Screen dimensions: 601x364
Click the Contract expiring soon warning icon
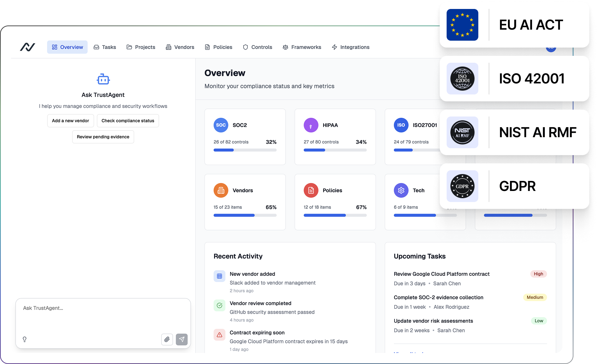point(220,335)
